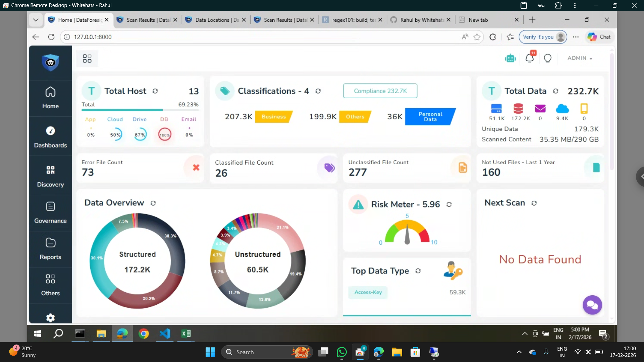
Task: Navigate to Governance in the sidebar
Action: (50, 213)
